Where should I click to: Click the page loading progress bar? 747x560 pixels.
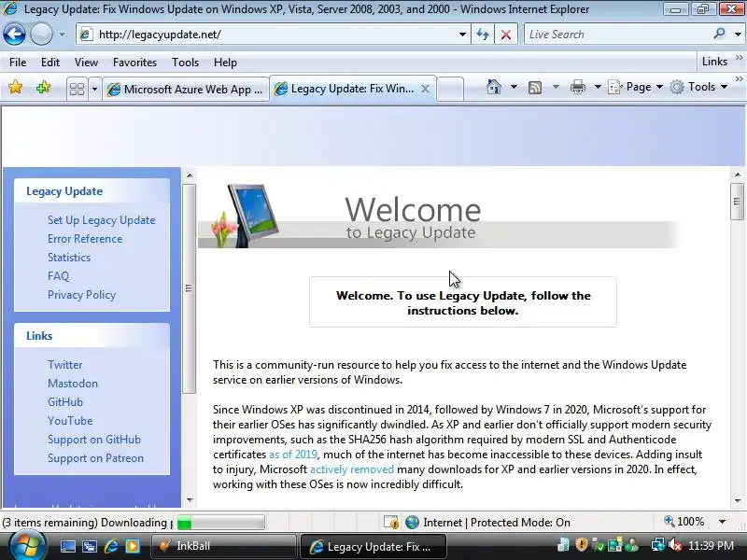pyautogui.click(x=220, y=523)
